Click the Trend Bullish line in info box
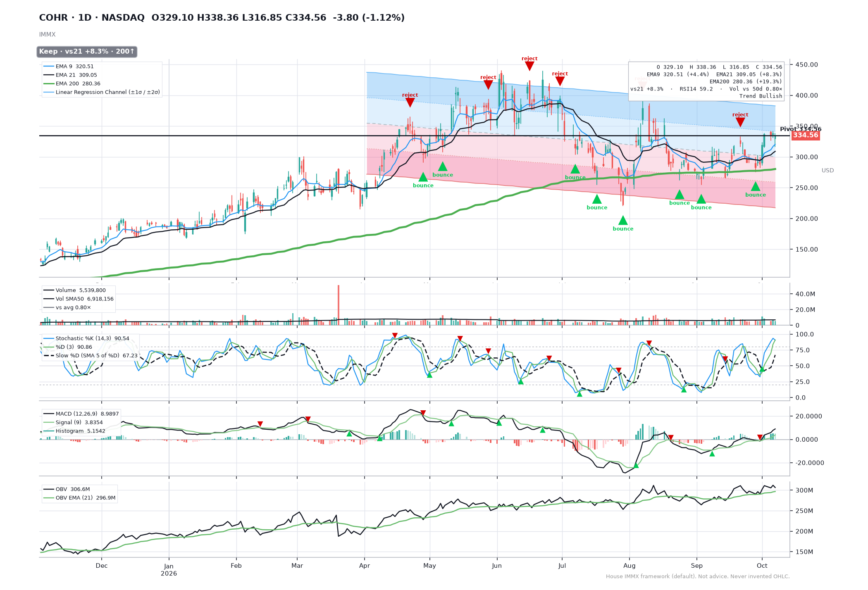868x590 pixels. pyautogui.click(x=761, y=96)
